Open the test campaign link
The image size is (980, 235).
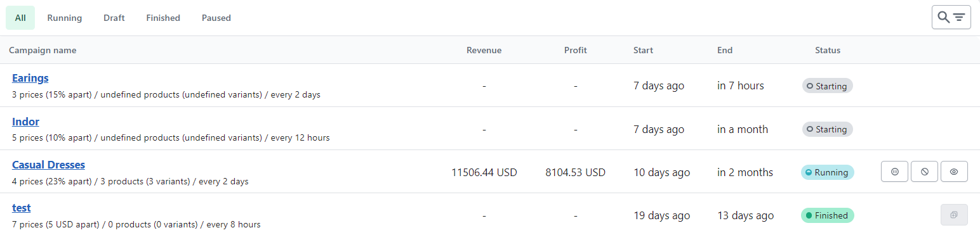(22, 207)
